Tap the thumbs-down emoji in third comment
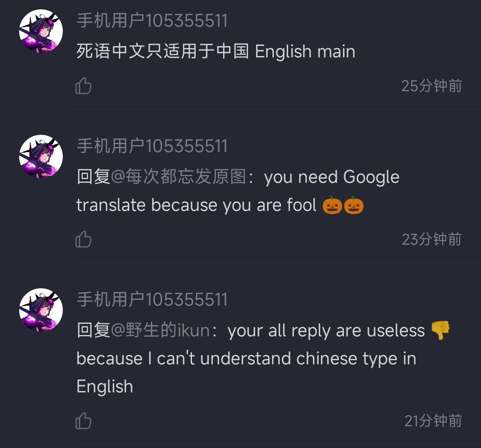Viewport: 481px width, 448px height. coord(440,331)
